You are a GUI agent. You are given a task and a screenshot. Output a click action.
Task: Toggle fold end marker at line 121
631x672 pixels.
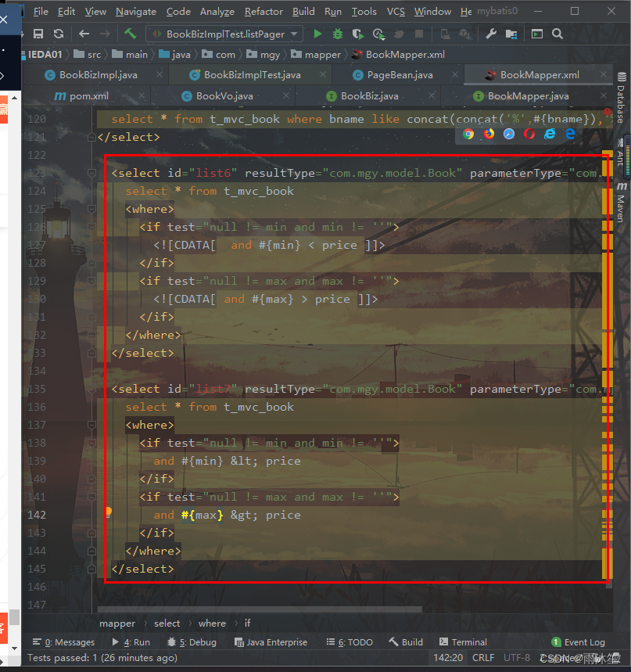click(x=91, y=137)
